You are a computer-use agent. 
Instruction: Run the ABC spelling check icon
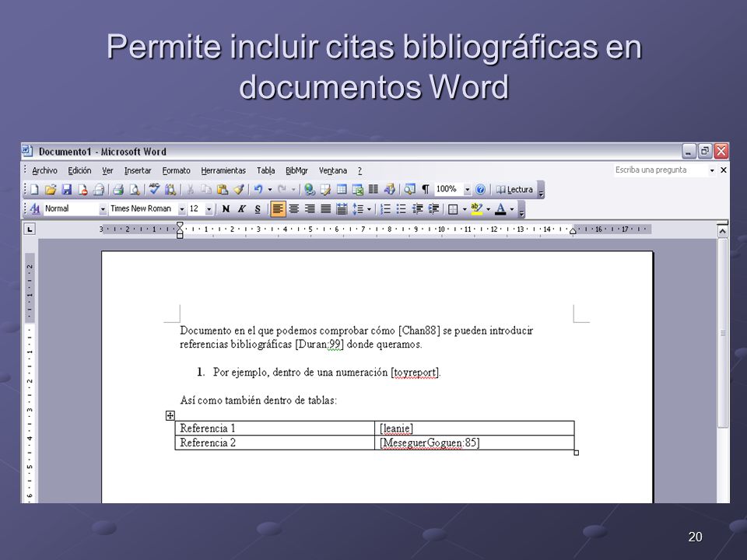pyautogui.click(x=154, y=190)
